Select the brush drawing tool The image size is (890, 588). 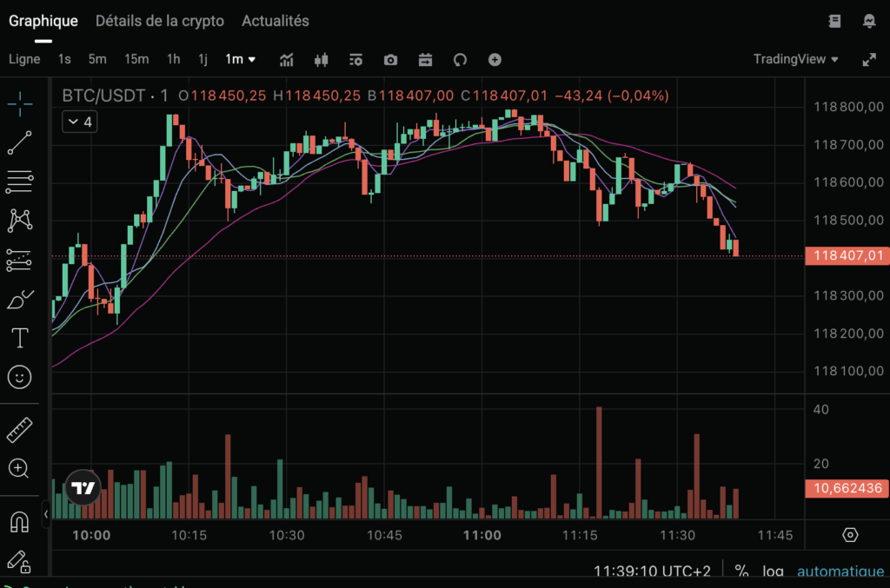19,299
